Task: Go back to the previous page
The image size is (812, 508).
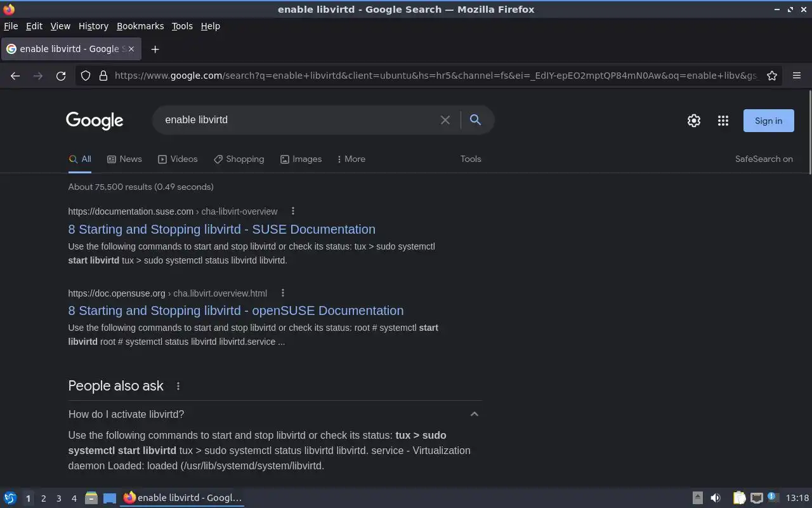Action: pos(15,76)
